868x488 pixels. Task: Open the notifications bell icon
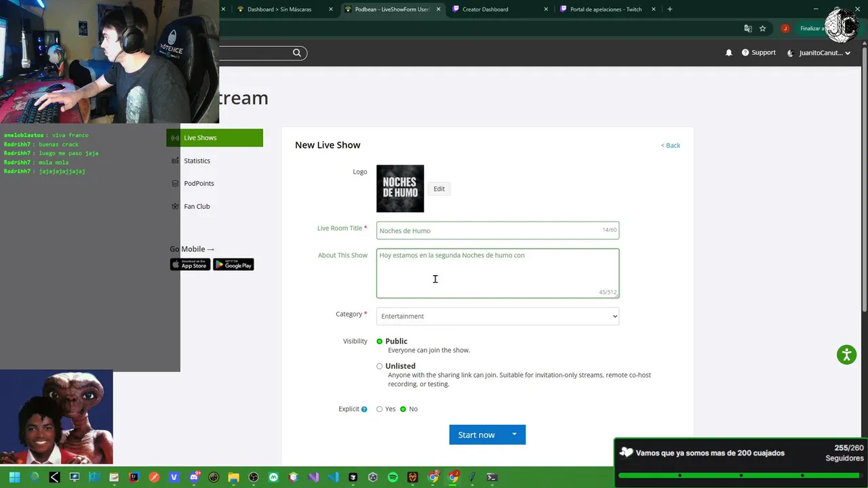(x=729, y=53)
